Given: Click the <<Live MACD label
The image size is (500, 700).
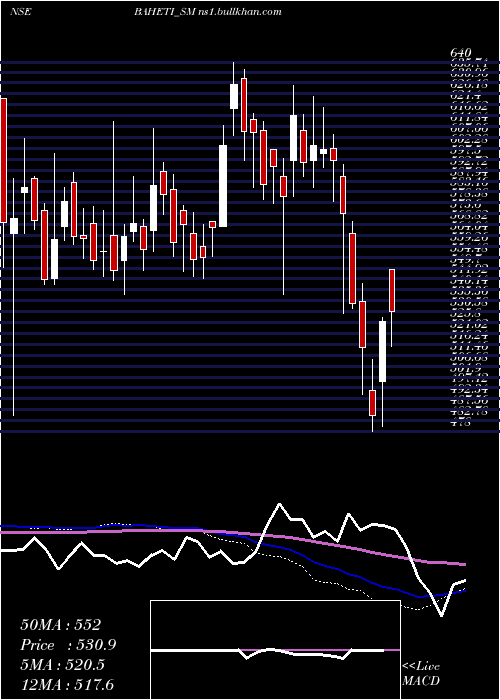Looking at the screenshot, I should [x=421, y=674].
